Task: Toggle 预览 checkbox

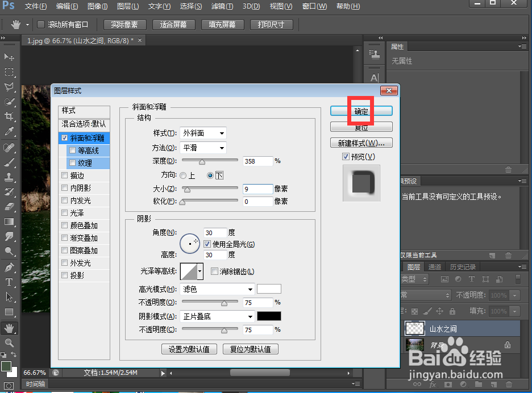Action: click(x=346, y=156)
